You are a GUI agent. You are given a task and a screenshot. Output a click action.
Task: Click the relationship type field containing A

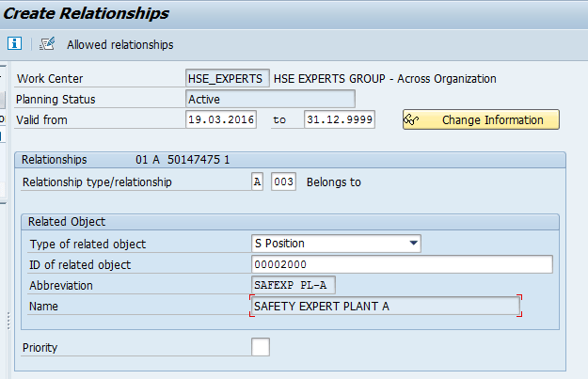pos(257,182)
